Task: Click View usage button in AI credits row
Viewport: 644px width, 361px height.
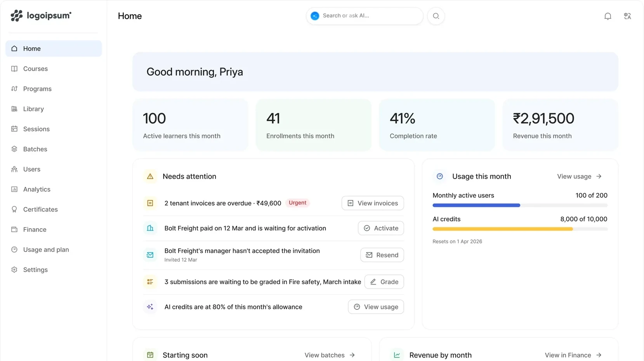Action: tap(376, 307)
